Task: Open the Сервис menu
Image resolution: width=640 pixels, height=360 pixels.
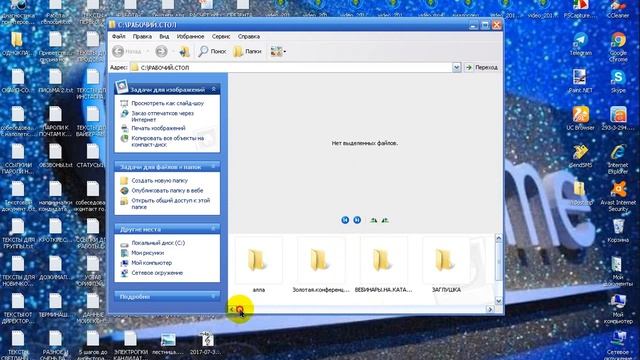Action: coord(221,36)
